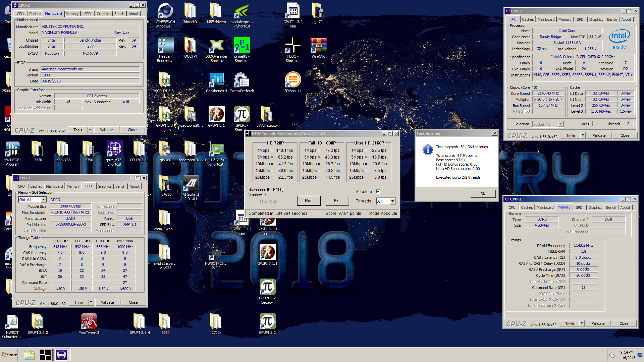
Task: Open About tab in Memory CPU-Z window
Action: (625, 207)
